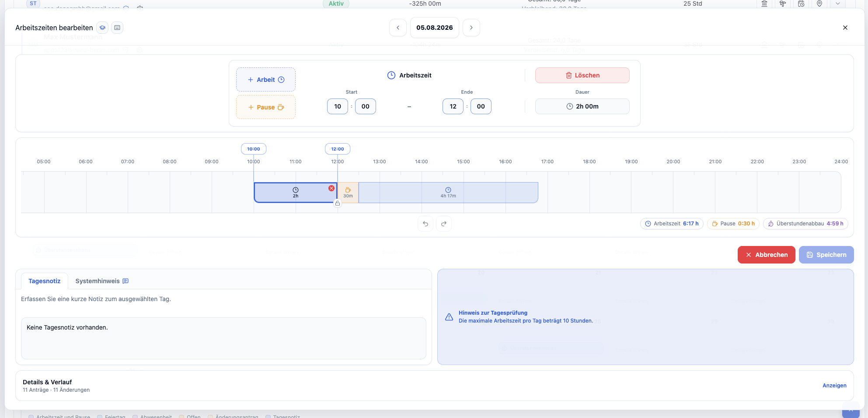Click the "11 Anträge · 11 Änderungen" text
Viewport: 868px width, 418px height.
pos(56,390)
